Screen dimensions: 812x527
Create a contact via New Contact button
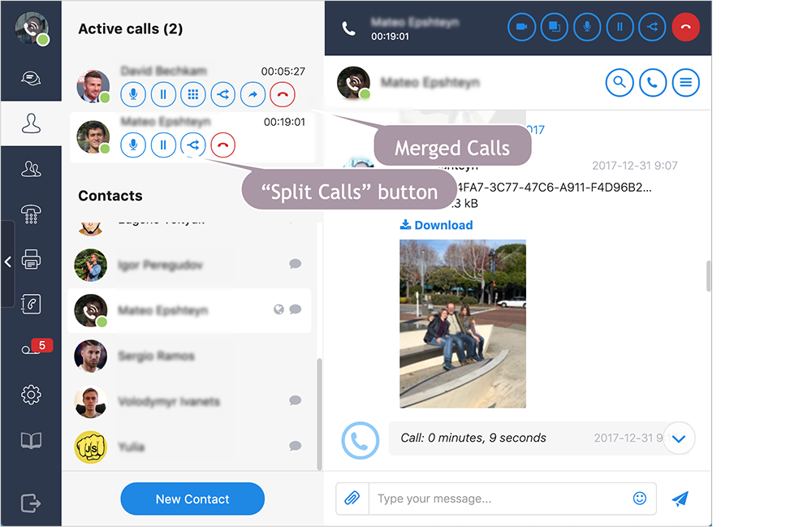tap(192, 499)
